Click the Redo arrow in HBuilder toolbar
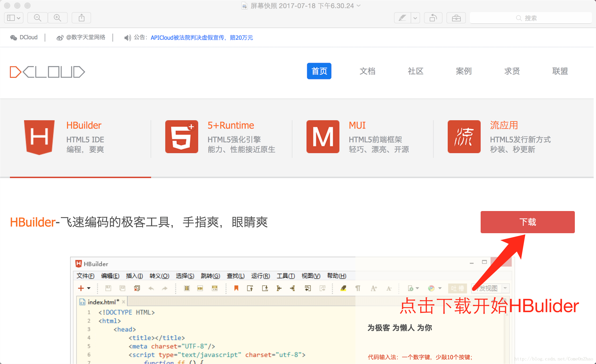The width and height of the screenshot is (596, 364). pyautogui.click(x=165, y=288)
